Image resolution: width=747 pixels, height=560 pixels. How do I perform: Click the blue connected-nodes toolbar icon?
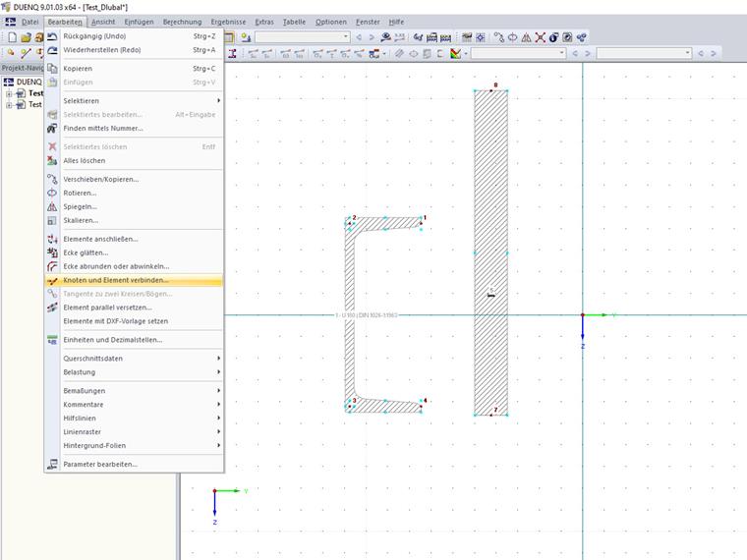(x=581, y=37)
